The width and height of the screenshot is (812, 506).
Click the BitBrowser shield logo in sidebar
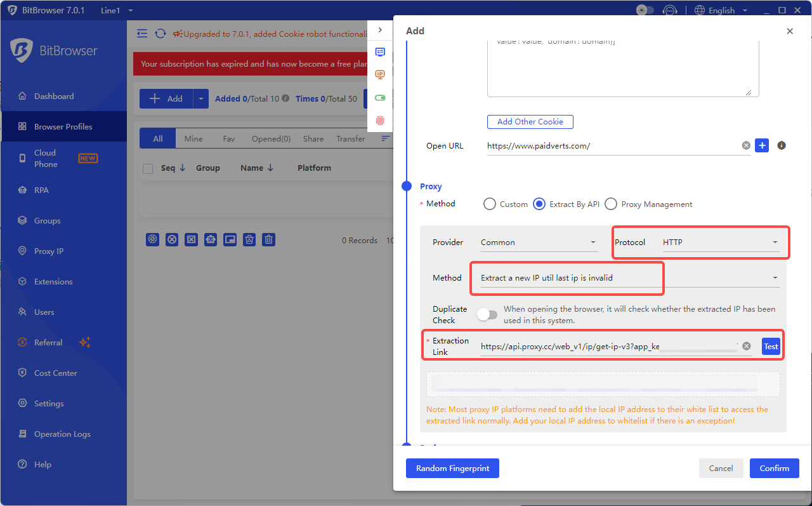pyautogui.click(x=21, y=50)
